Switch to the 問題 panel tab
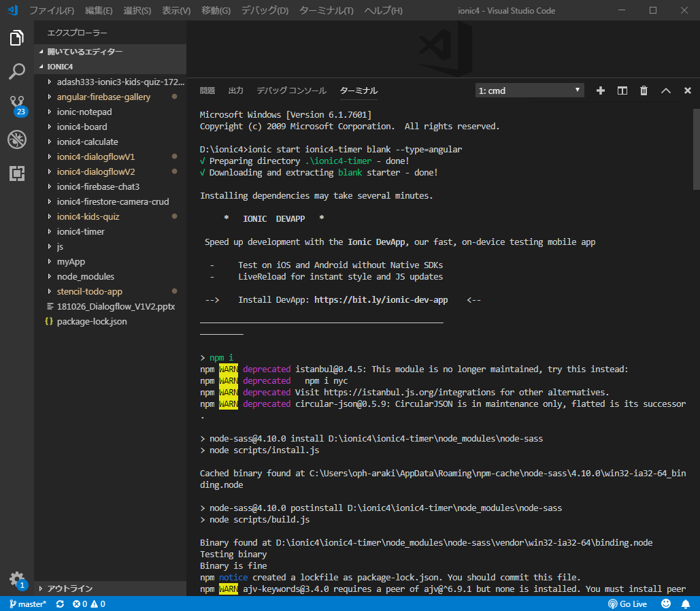The image size is (700, 611). click(207, 90)
